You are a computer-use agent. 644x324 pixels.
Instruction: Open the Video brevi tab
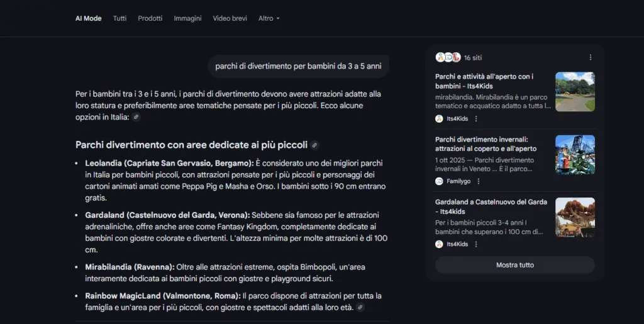tap(230, 18)
